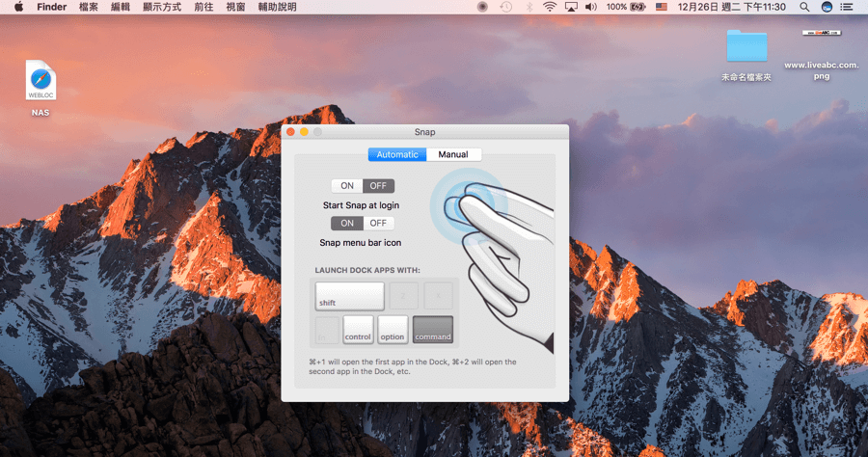This screenshot has height=457, width=868.
Task: Close the Snap window
Action: (x=290, y=132)
